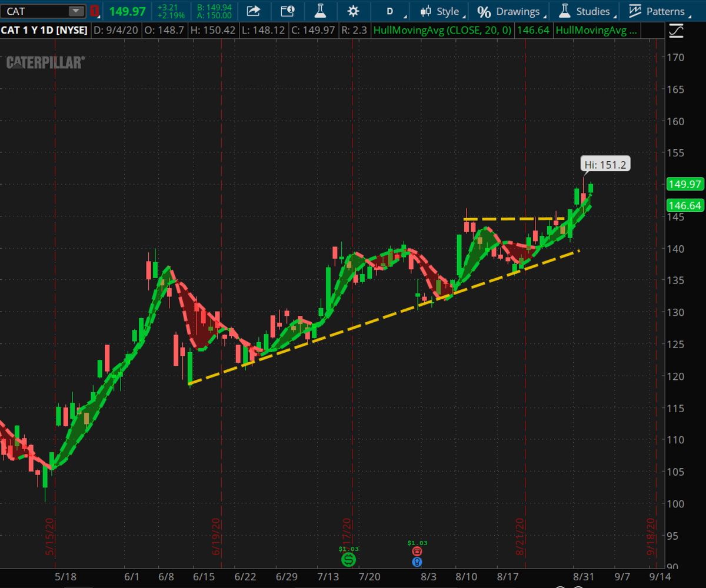The height and width of the screenshot is (588, 706).
Task: Click the 8/21/20 expiration marker
Action: [x=520, y=536]
